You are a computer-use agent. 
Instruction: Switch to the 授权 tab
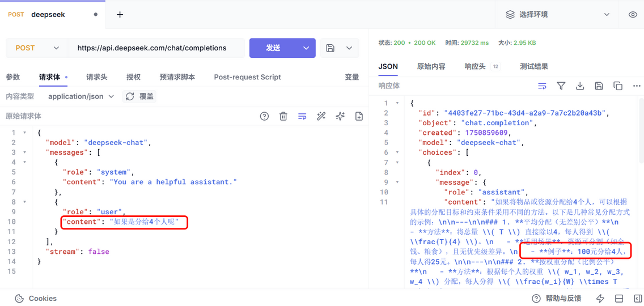pyautogui.click(x=133, y=77)
